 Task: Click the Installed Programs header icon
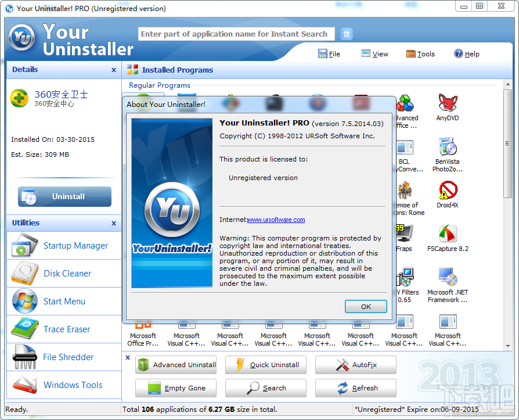click(132, 70)
